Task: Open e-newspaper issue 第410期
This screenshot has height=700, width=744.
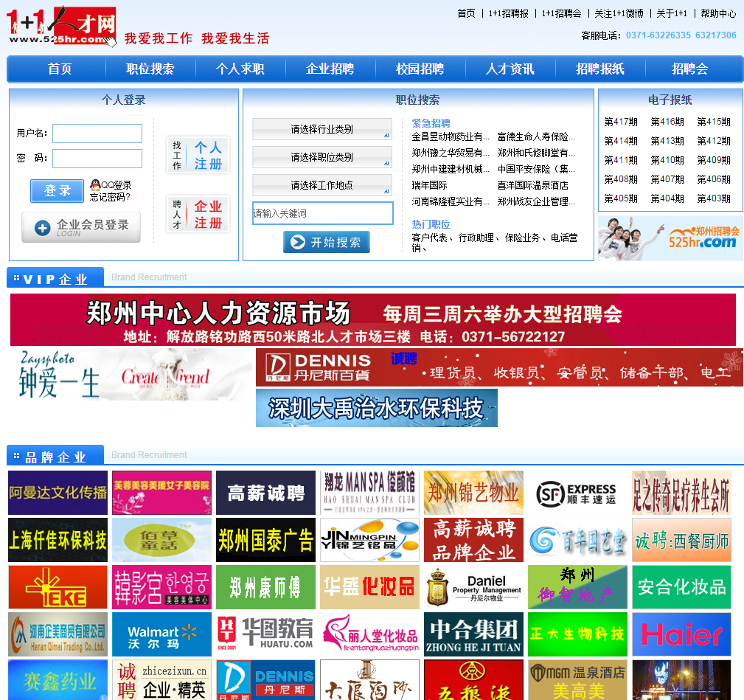Action: click(x=667, y=160)
